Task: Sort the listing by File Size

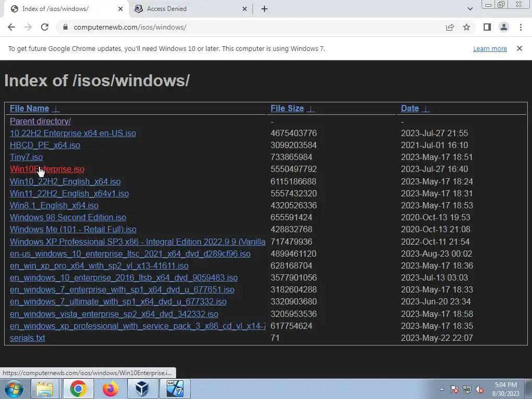Action: [292, 108]
